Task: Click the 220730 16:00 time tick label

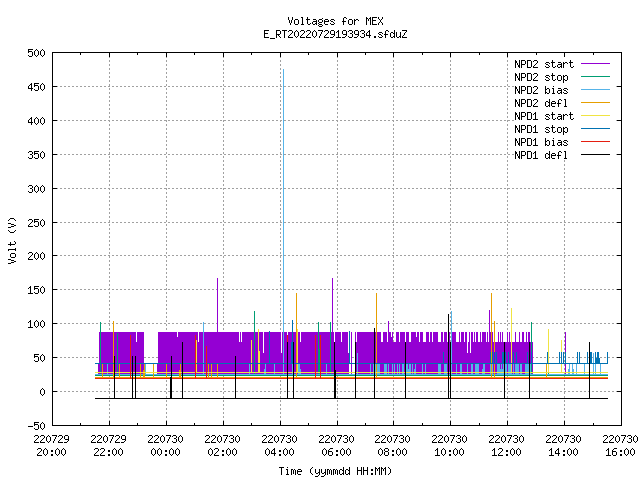Action: point(620,446)
